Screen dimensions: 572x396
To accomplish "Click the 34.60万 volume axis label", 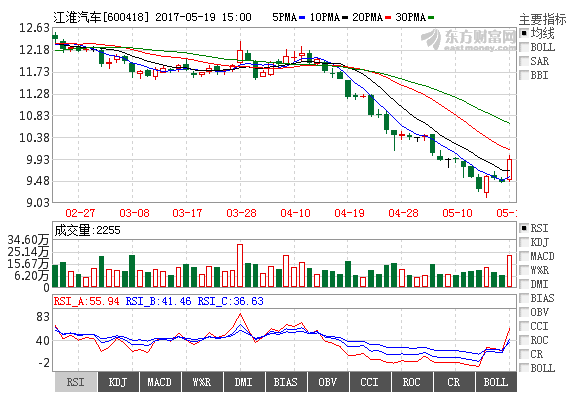I will [x=28, y=240].
